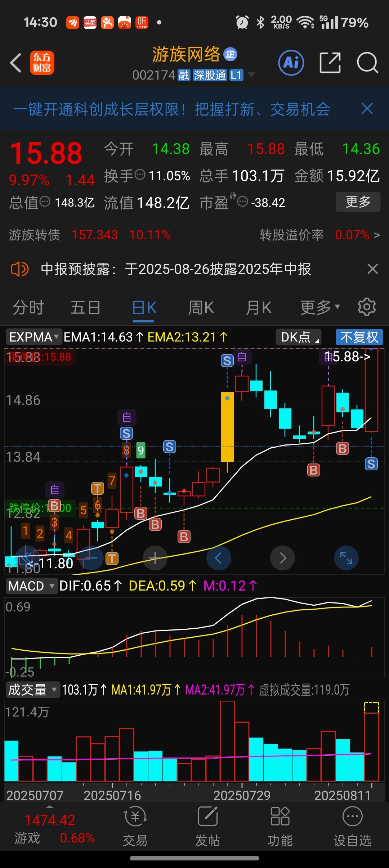Open MACD indicator dropdown
Image resolution: width=389 pixels, height=868 pixels.
tap(31, 586)
